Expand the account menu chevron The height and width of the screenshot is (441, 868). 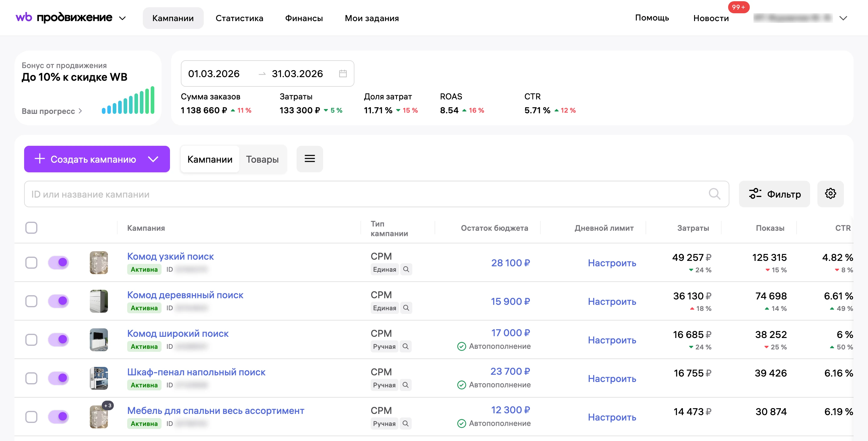[x=843, y=18]
